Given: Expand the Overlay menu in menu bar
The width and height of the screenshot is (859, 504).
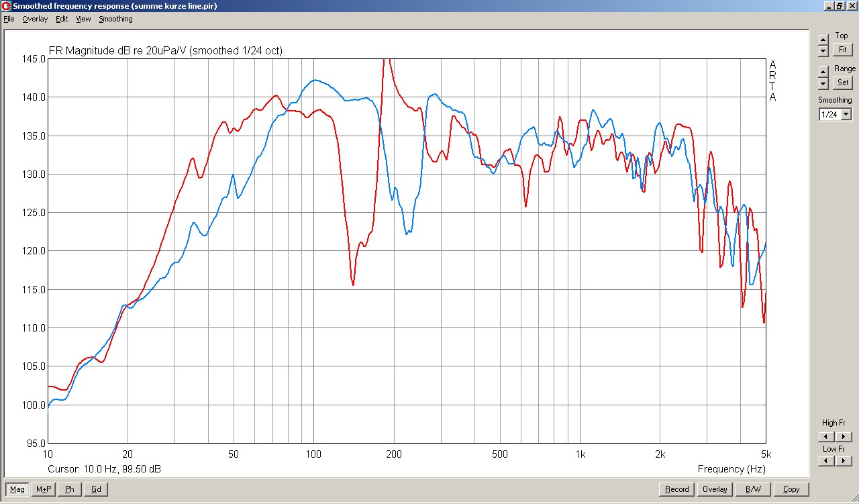Looking at the screenshot, I should coord(35,19).
